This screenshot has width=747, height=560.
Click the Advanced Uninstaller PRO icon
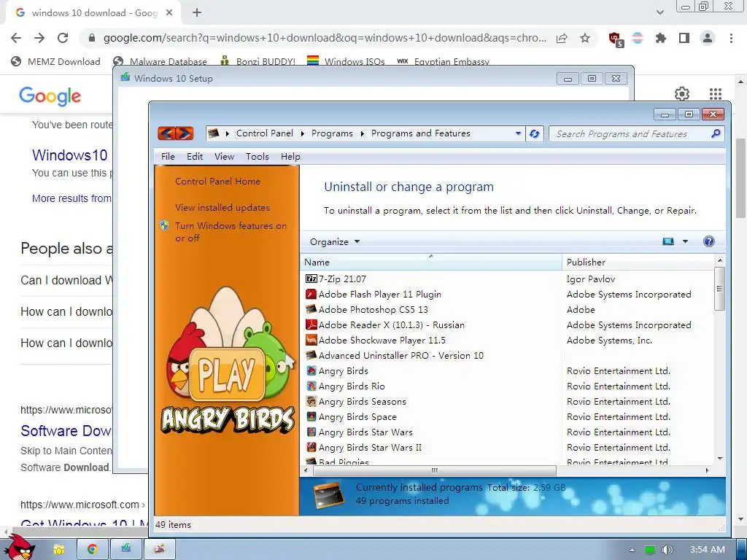311,355
